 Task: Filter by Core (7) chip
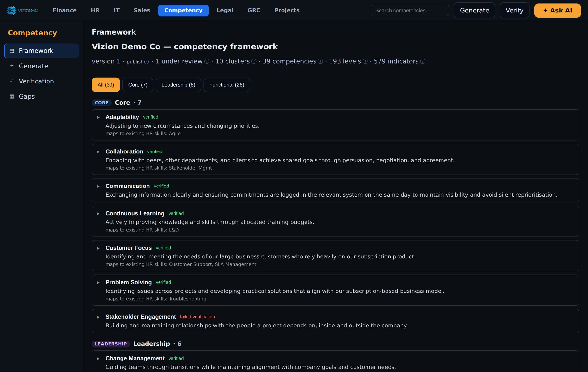click(138, 85)
